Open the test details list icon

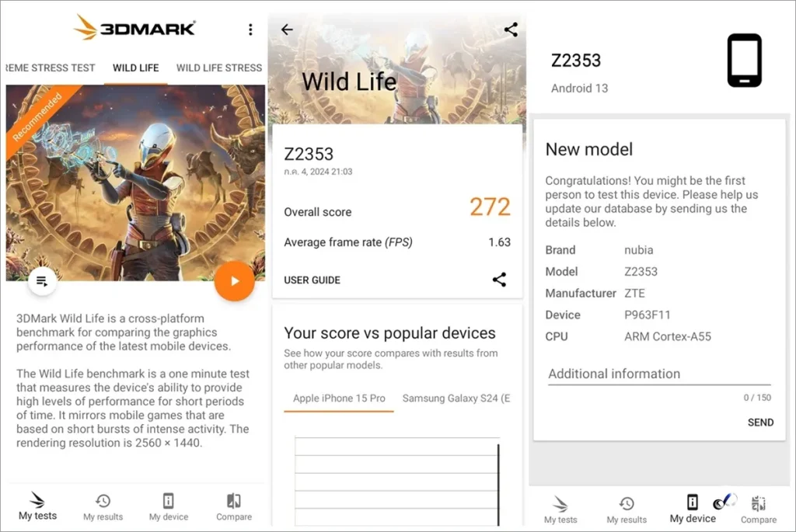42,281
